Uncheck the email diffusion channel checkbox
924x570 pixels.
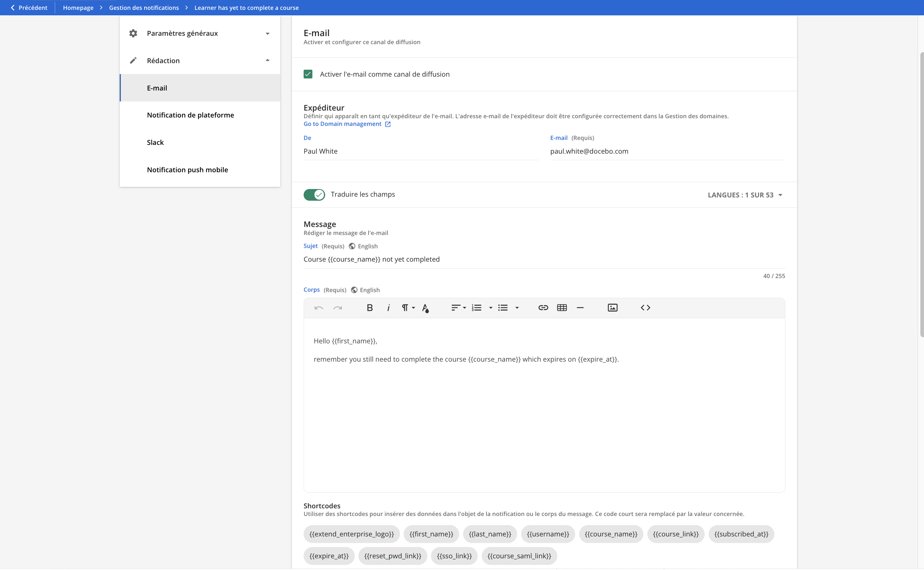coord(308,74)
